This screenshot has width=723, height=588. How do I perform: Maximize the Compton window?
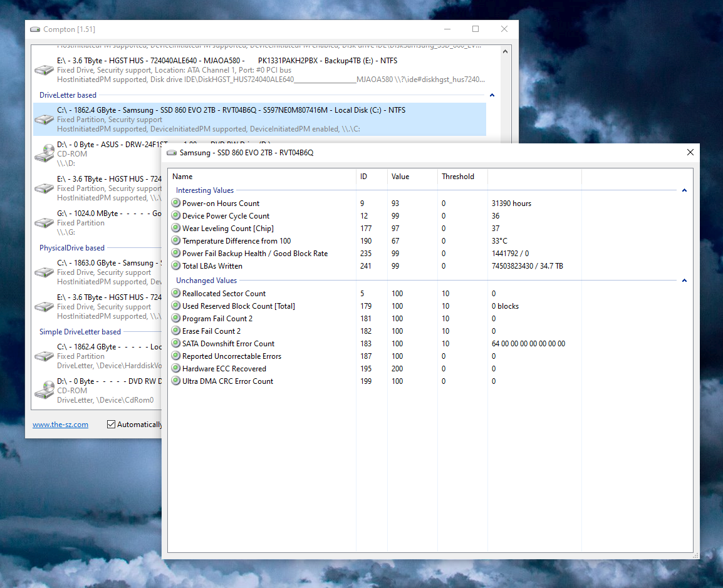pos(476,29)
